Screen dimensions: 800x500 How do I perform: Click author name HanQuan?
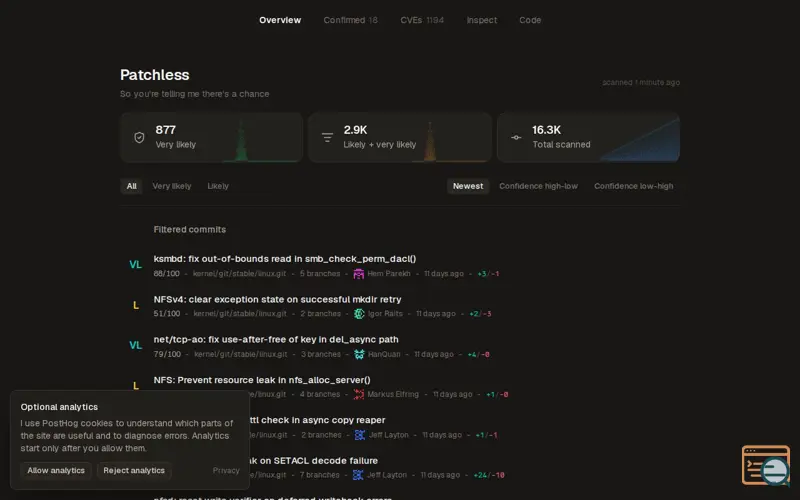[x=384, y=354]
